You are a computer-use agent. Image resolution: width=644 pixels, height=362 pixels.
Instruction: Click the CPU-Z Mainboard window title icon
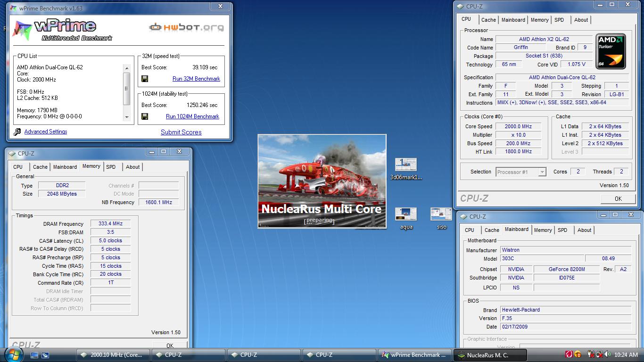(463, 216)
